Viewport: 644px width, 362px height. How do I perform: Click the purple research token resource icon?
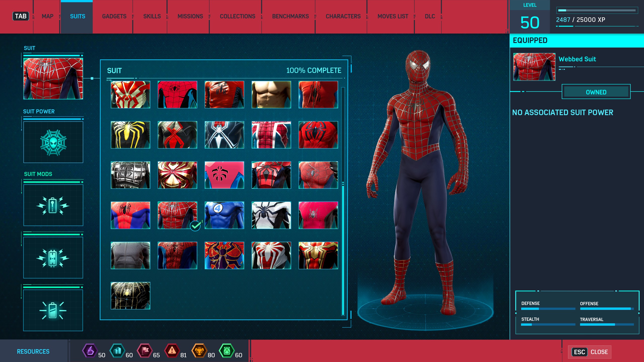(90, 351)
